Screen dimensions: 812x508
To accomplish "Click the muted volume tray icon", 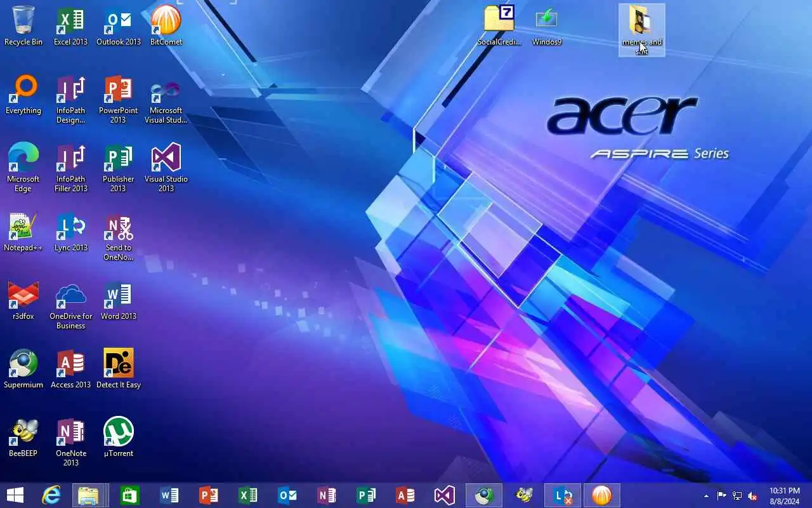I will pyautogui.click(x=753, y=496).
